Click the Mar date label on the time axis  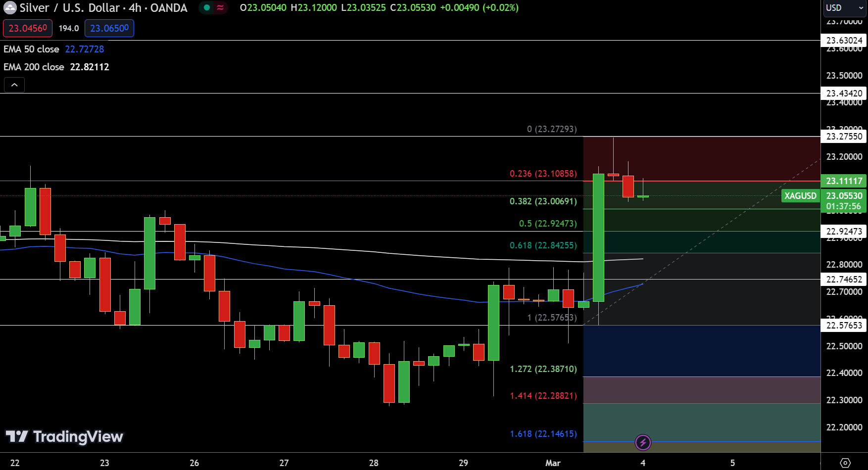coord(553,463)
